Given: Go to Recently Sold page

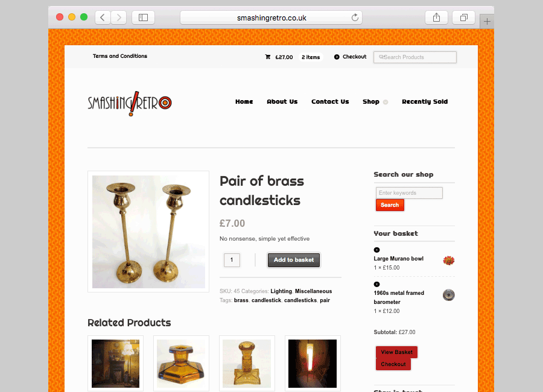Looking at the screenshot, I should pos(425,101).
